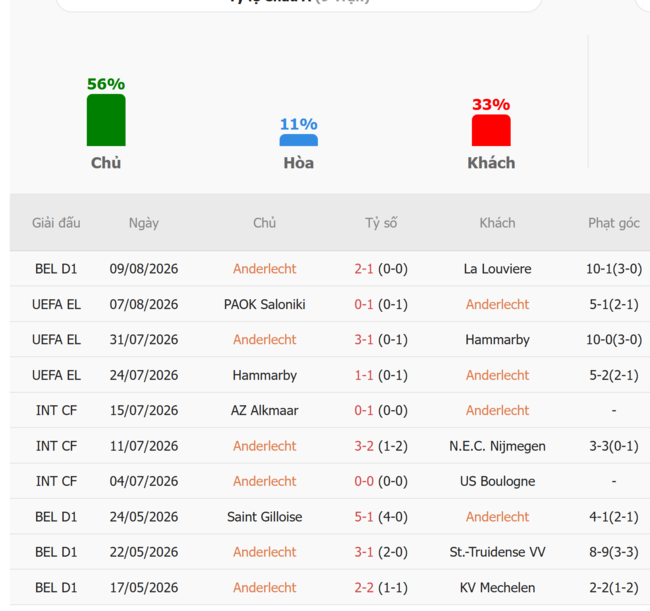This screenshot has height=611, width=650.
Task: Click the 5-1 (4-0) score
Action: click(x=381, y=517)
